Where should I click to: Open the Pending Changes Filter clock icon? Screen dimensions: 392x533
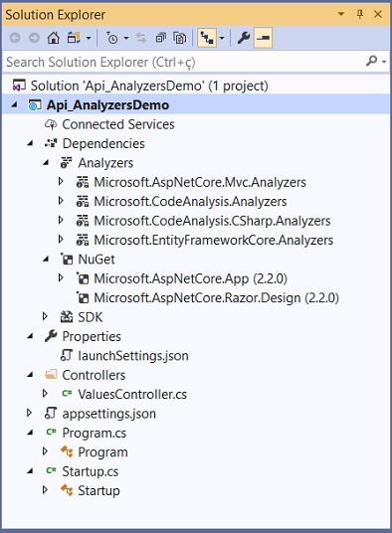click(x=112, y=38)
